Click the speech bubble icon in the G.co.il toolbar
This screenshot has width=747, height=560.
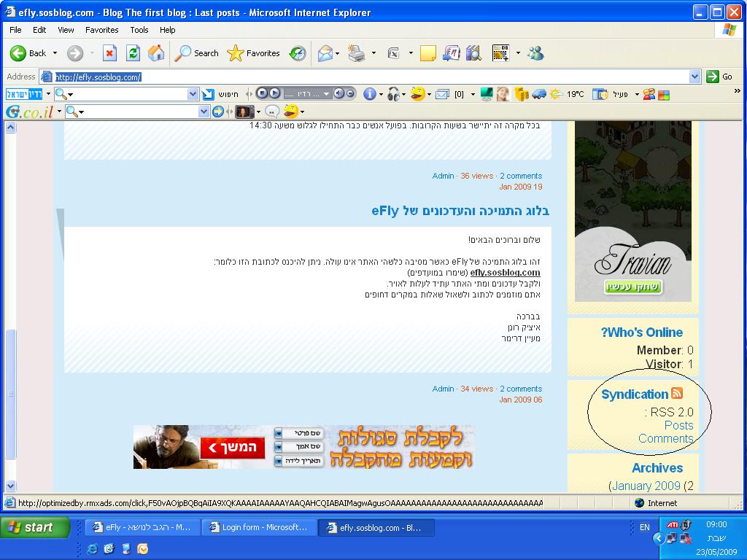272,112
